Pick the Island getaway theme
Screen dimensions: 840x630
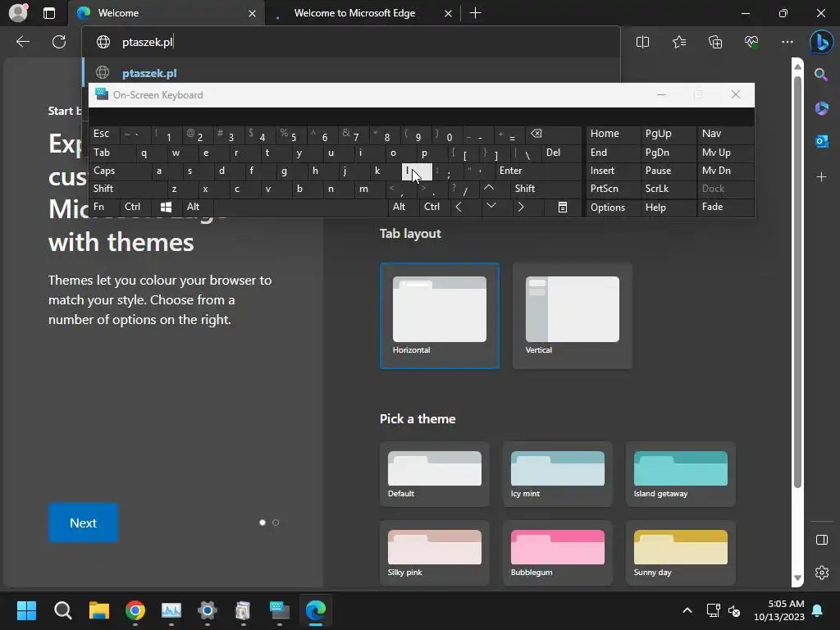680,474
